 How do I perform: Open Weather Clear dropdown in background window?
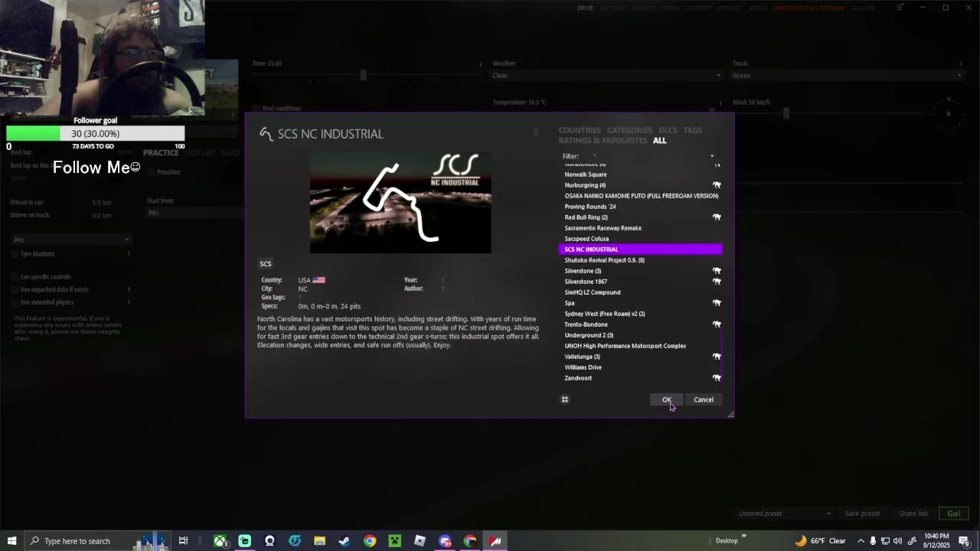[607, 76]
